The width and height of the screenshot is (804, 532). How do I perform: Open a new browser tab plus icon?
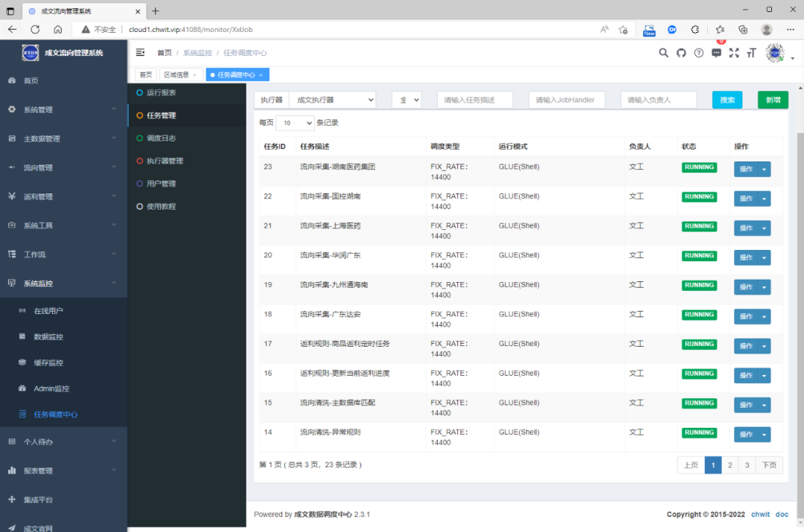coord(156,10)
